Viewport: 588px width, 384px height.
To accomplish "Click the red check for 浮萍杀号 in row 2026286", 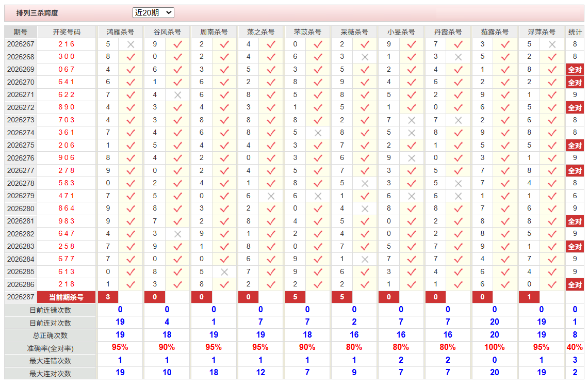I will [x=552, y=284].
